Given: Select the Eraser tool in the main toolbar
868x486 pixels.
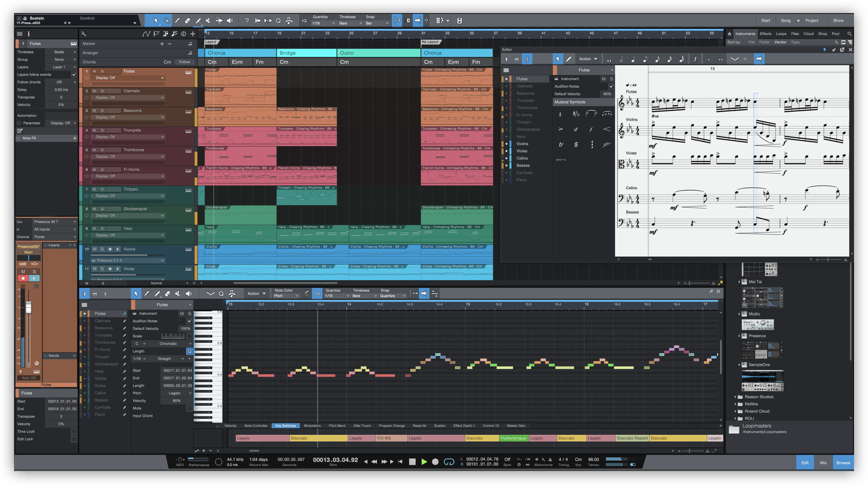Looking at the screenshot, I should tap(188, 20).
